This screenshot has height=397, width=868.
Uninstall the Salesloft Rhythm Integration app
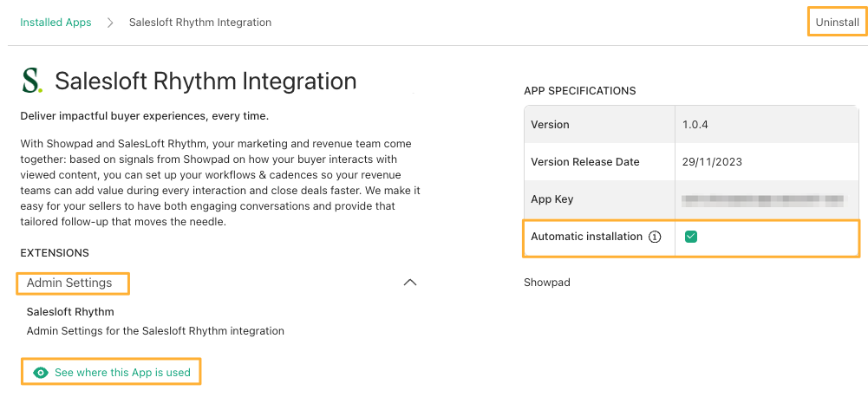tap(837, 23)
